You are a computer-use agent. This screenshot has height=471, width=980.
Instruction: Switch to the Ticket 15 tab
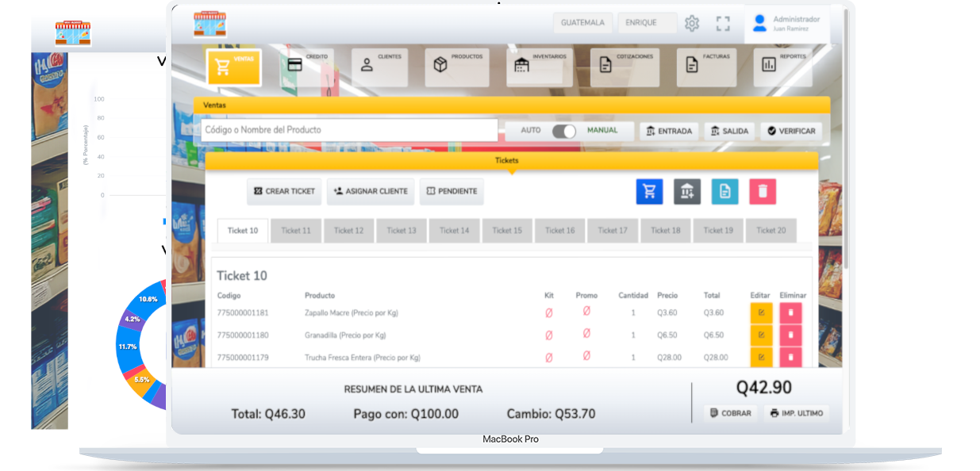pyautogui.click(x=507, y=231)
